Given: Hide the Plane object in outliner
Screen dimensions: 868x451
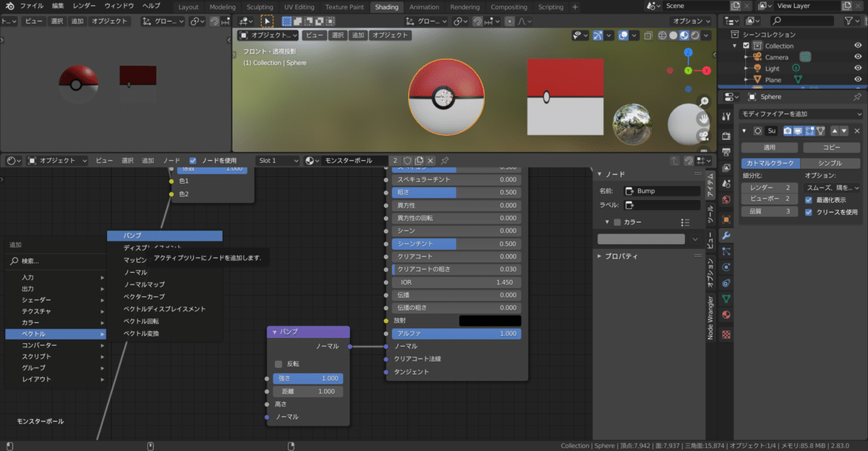Looking at the screenshot, I should click(x=858, y=80).
